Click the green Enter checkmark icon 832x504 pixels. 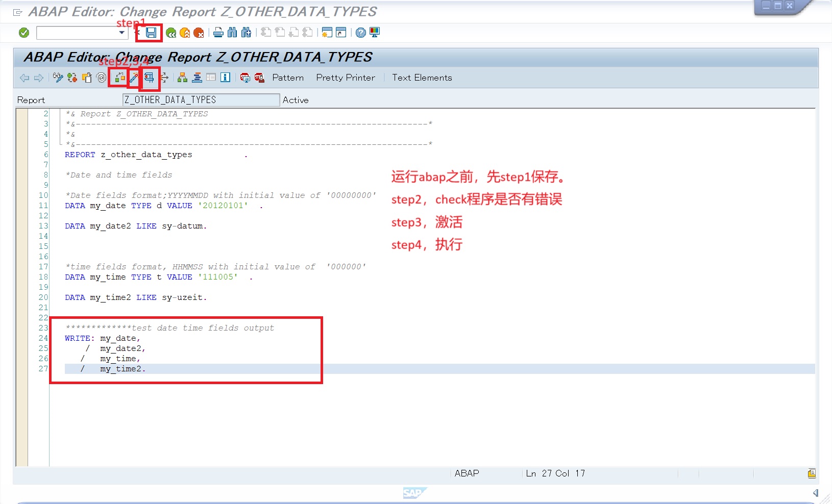tap(24, 33)
